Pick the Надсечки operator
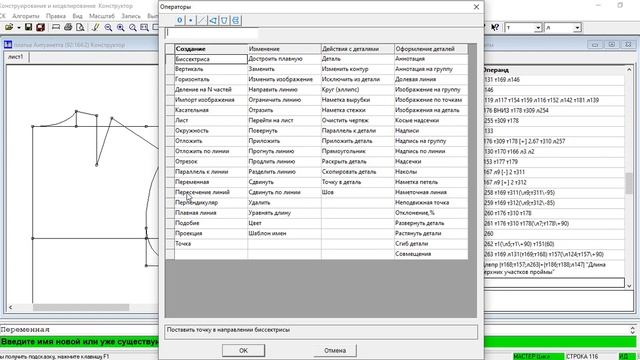The height and width of the screenshot is (360, 640). pyautogui.click(x=431, y=162)
